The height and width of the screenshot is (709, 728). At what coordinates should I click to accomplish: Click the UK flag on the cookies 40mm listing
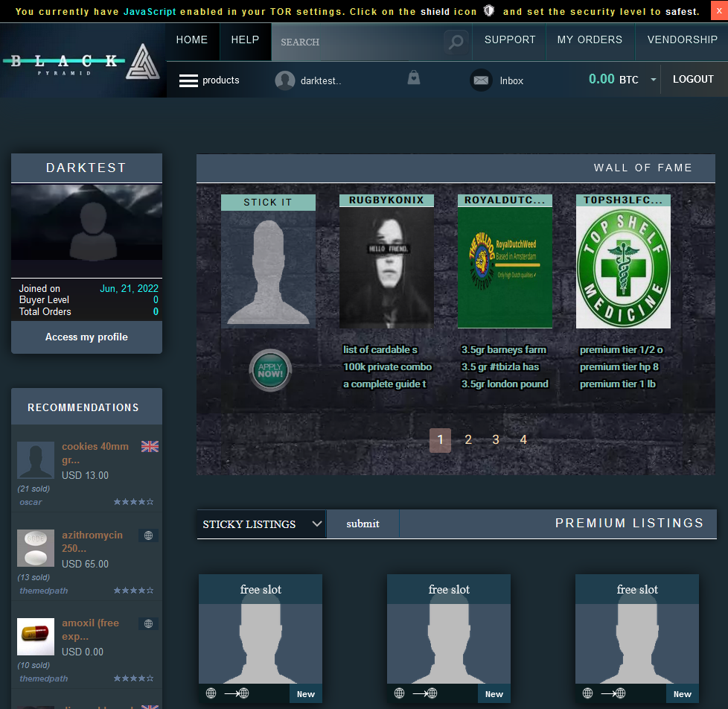pos(149,446)
